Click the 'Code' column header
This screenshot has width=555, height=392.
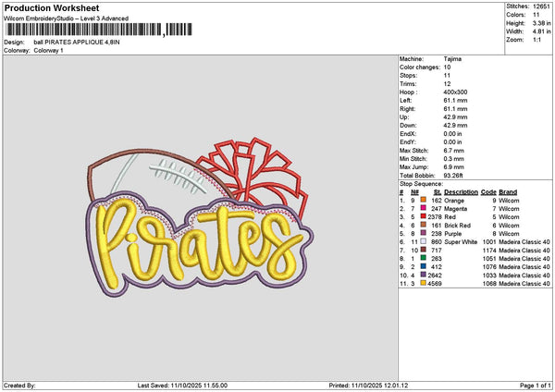tap(488, 192)
